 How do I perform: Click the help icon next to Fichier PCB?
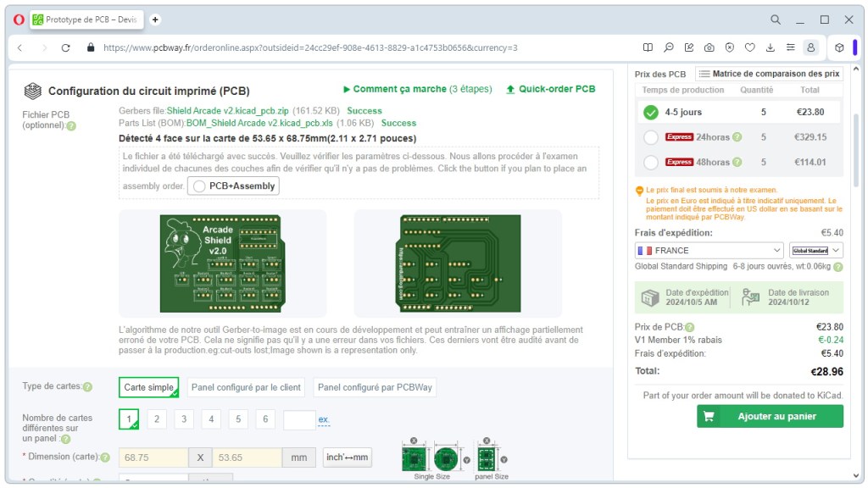coord(71,125)
